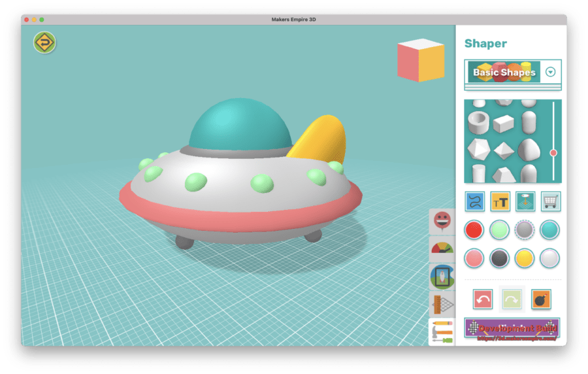Choose the teal color swatch
This screenshot has height=374, width=588.
click(549, 230)
